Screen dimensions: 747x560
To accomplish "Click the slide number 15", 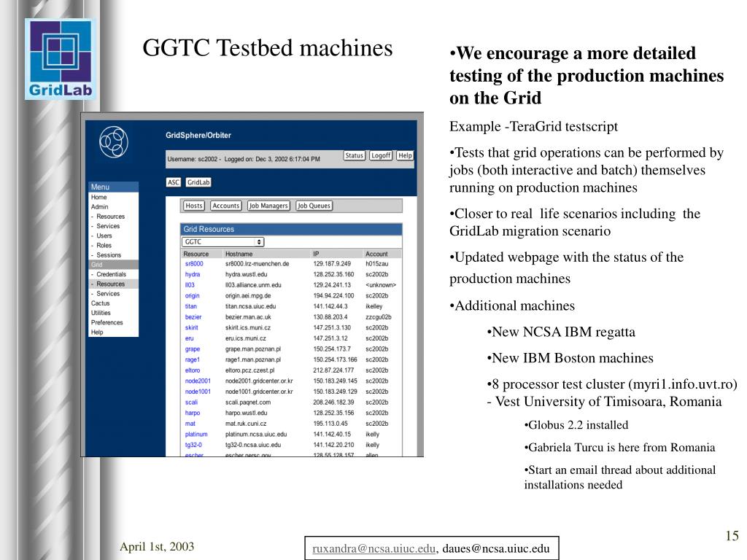I will [x=732, y=536].
